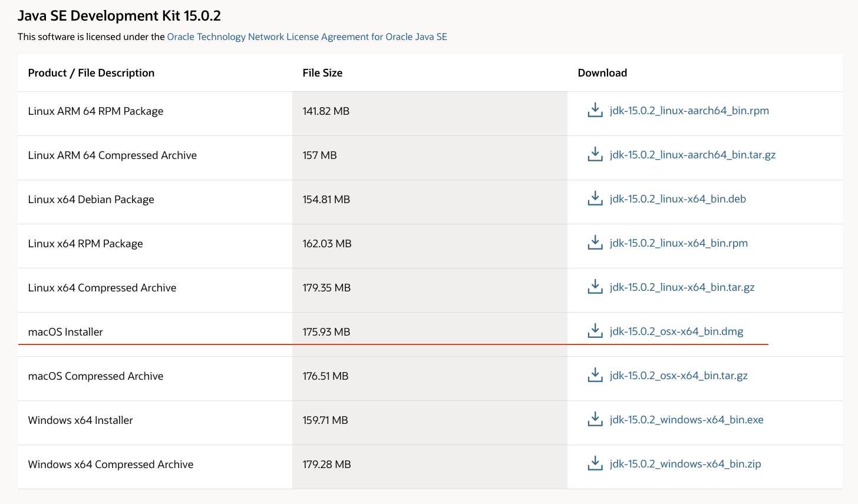Select the macOS Installer row label
The height and width of the screenshot is (504, 858).
pos(65,332)
